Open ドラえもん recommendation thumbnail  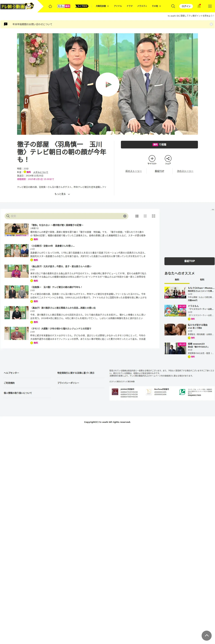175,311
